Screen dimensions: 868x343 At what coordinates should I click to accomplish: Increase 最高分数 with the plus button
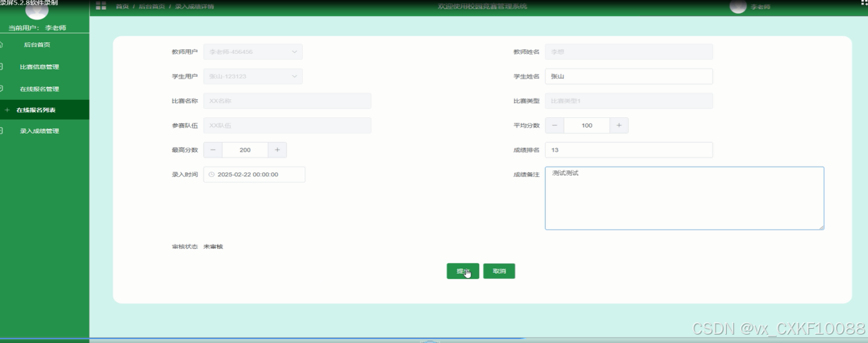[277, 150]
